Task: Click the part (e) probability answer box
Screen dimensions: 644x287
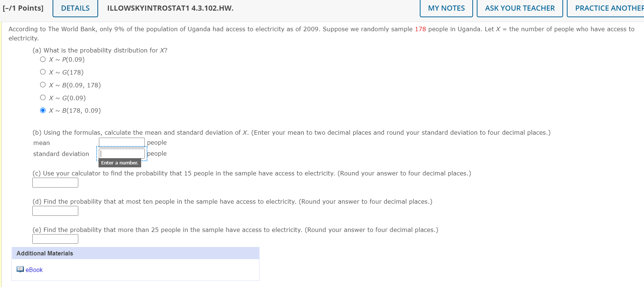Action: (x=55, y=239)
